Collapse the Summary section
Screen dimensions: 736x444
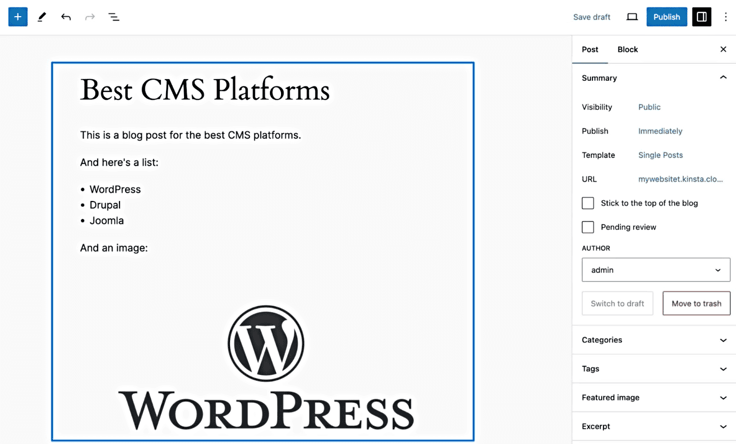click(654, 78)
